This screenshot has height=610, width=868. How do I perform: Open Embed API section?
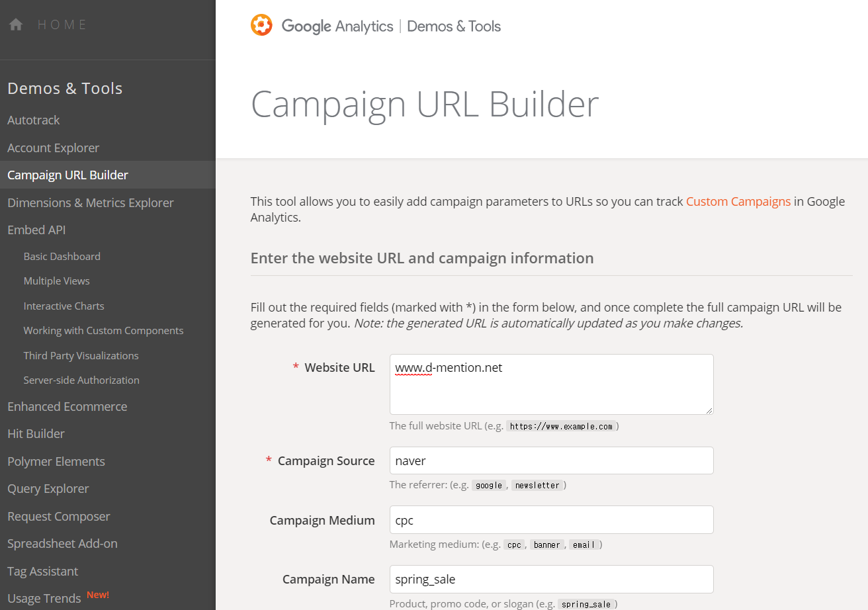click(36, 230)
